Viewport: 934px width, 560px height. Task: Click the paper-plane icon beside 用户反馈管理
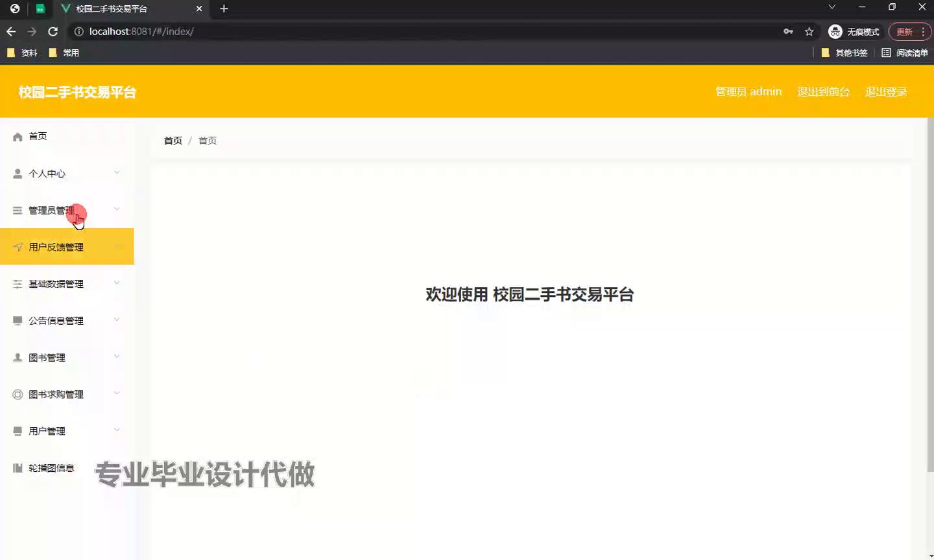click(18, 247)
